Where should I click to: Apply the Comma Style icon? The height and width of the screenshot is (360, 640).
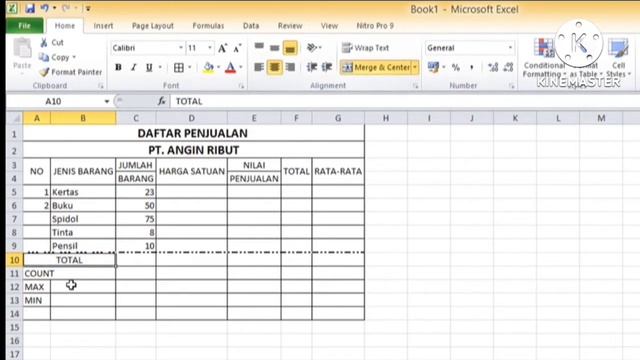pyautogui.click(x=471, y=67)
